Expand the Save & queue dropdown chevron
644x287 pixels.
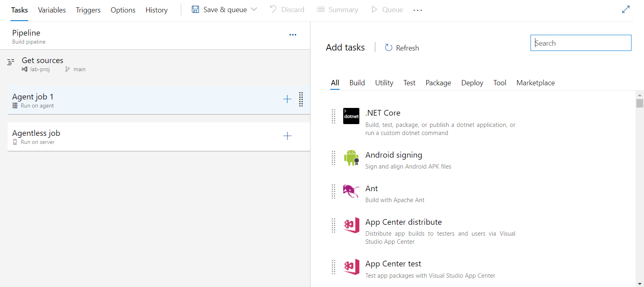click(x=254, y=9)
